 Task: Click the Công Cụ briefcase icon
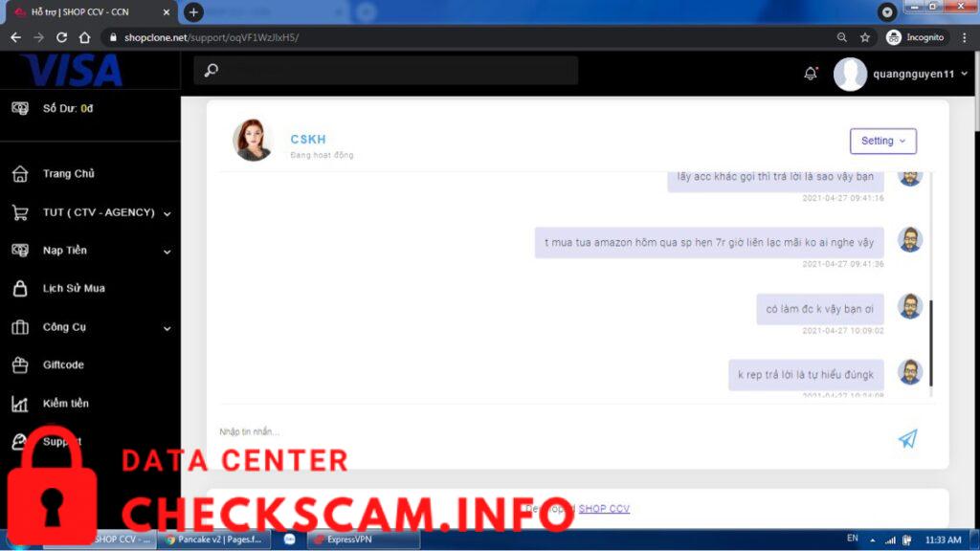point(20,327)
